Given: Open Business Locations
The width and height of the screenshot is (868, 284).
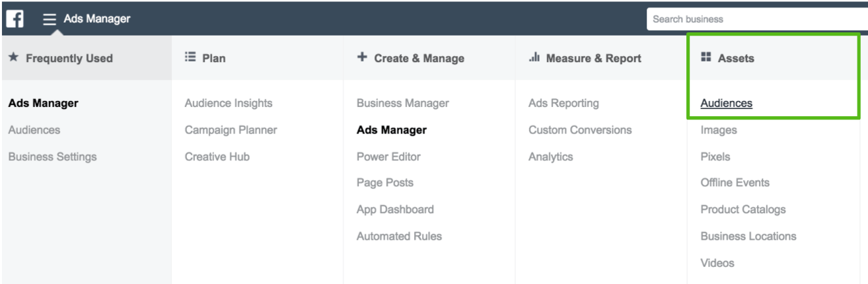Looking at the screenshot, I should 748,236.
